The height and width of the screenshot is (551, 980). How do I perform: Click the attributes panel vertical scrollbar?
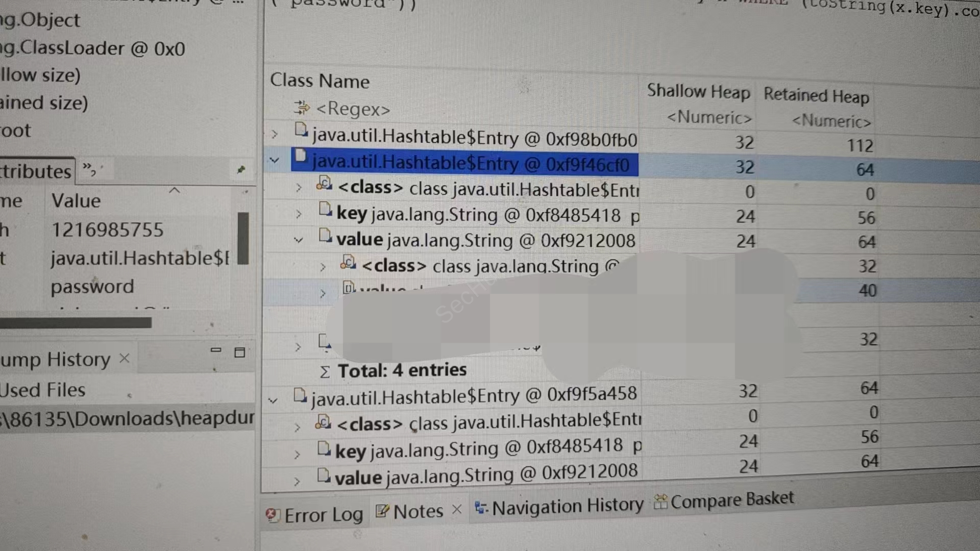tap(243, 238)
